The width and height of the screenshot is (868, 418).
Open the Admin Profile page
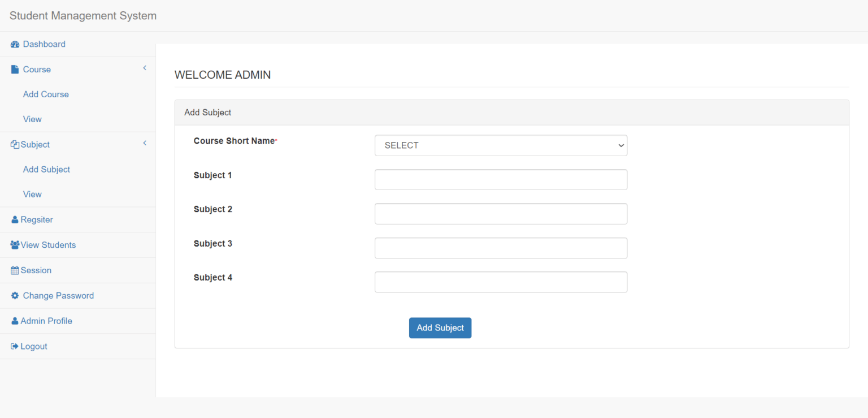[46, 321]
